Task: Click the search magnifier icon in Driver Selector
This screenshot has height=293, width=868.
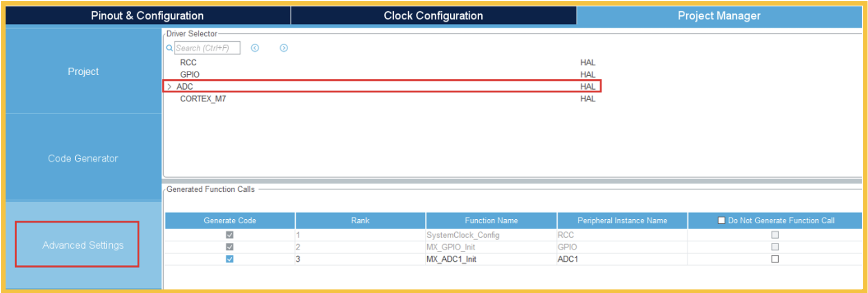Action: (x=169, y=48)
